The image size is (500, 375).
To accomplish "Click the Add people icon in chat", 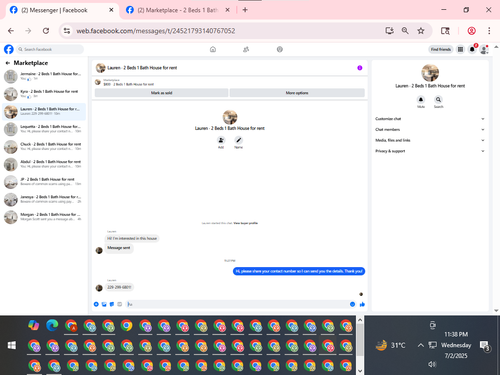I will [221, 140].
